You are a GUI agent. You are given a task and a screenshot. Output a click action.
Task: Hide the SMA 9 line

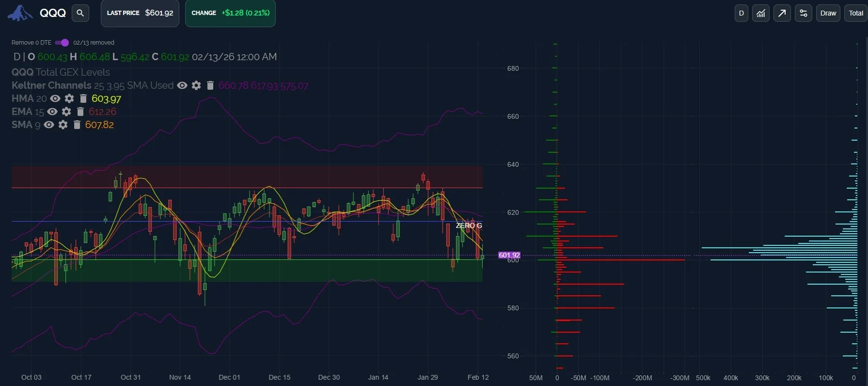[49, 125]
